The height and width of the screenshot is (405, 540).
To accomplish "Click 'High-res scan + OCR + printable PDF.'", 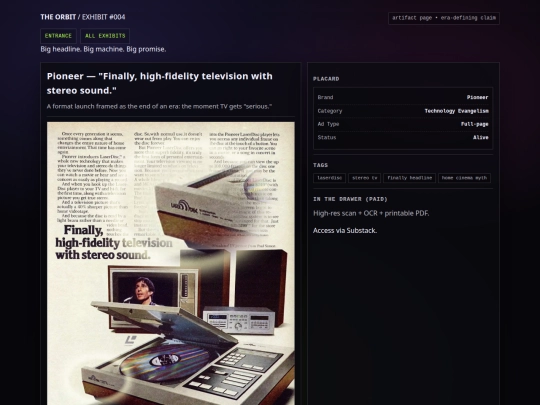I will tap(371, 213).
